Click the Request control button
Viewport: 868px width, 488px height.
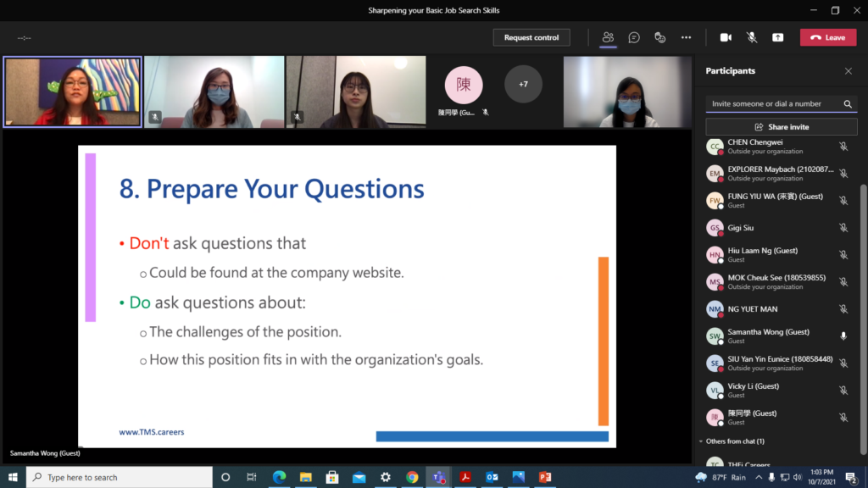(x=531, y=37)
